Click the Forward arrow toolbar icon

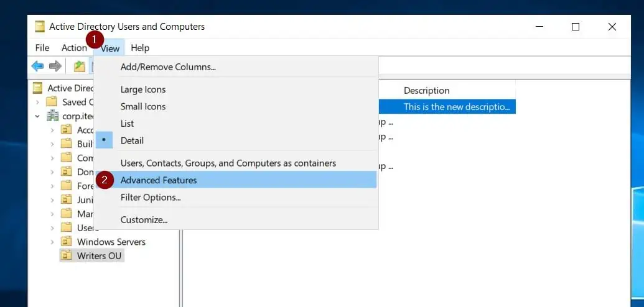coord(55,66)
